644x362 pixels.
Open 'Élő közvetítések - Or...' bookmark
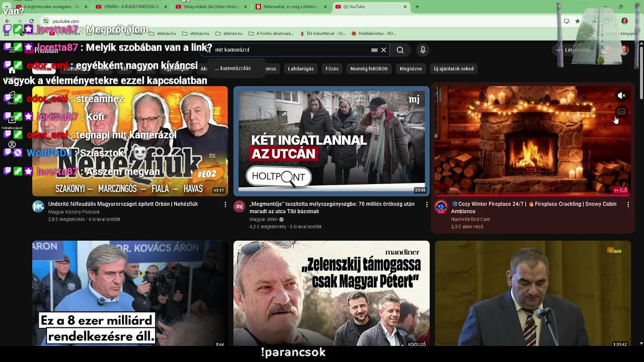pyautogui.click(x=323, y=34)
